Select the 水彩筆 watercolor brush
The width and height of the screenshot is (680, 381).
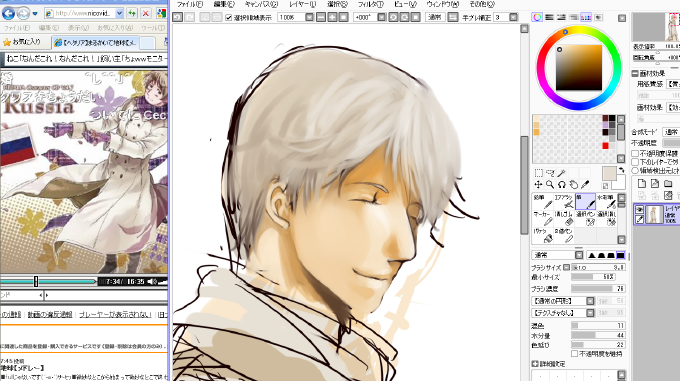pos(607,202)
